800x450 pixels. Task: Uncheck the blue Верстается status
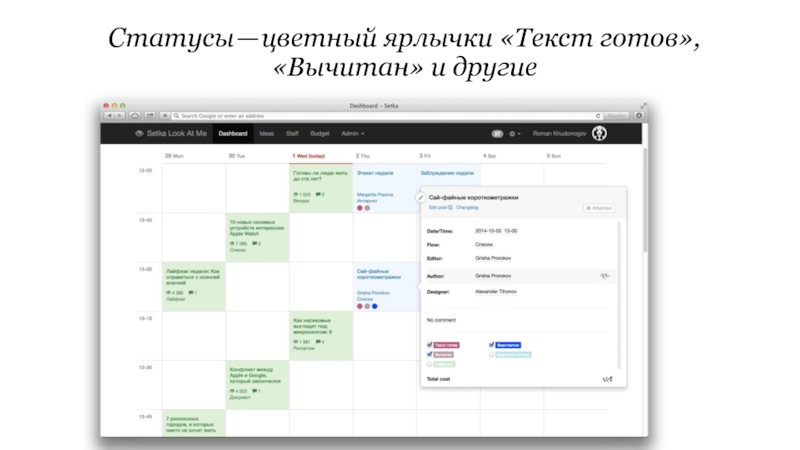[491, 345]
